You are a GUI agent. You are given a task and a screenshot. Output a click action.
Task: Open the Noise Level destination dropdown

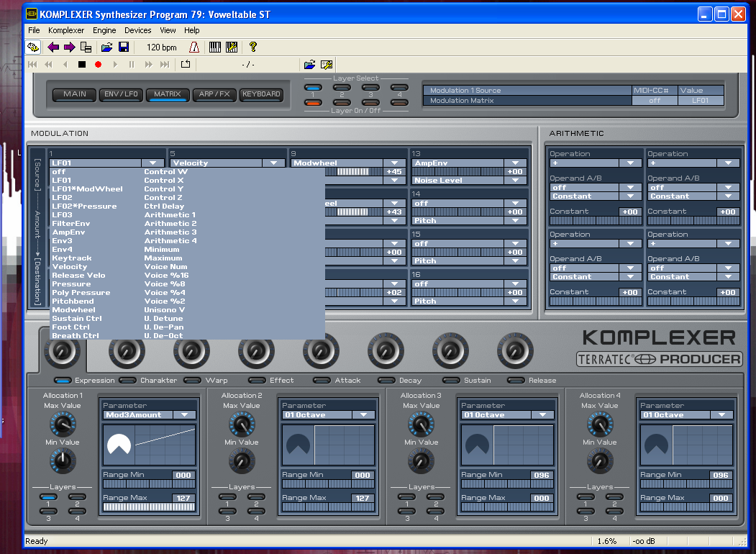516,181
